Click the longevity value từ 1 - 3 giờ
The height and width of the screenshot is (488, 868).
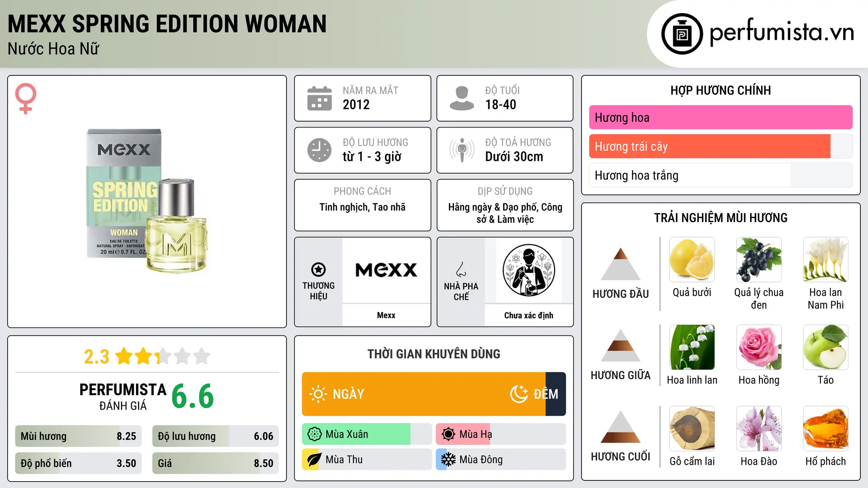[x=372, y=157]
